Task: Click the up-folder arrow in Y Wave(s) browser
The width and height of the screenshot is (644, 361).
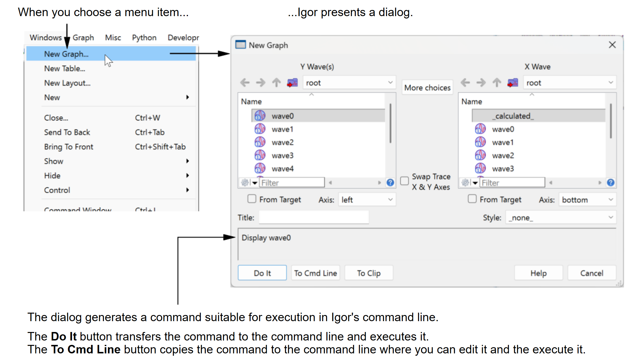Action: pyautogui.click(x=276, y=83)
